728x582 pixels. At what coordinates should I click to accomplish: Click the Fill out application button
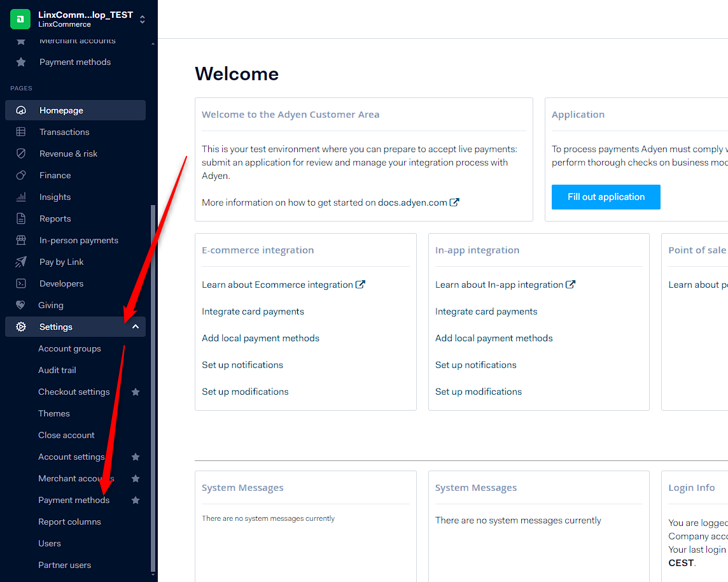click(606, 197)
